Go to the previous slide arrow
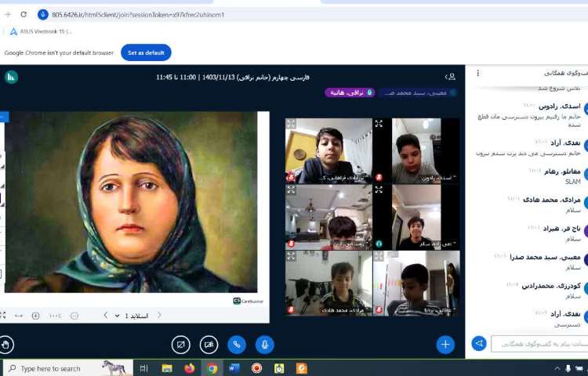Viewport: 588px width, 376px height. [106, 316]
